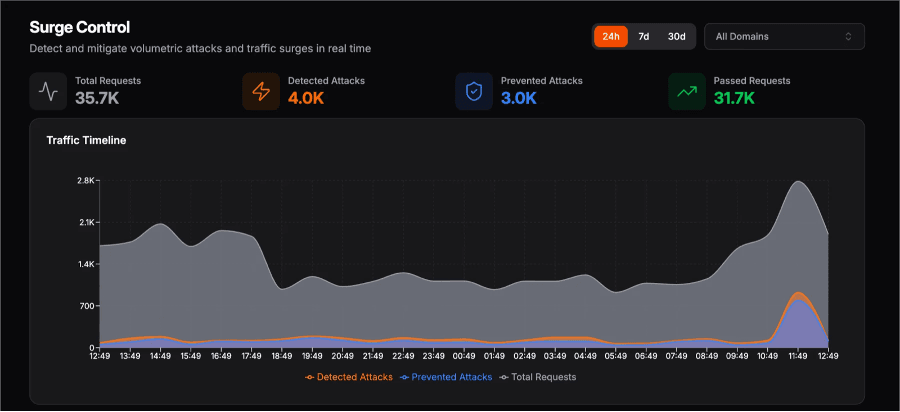Click the 35.7K total requests value

[x=97, y=98]
